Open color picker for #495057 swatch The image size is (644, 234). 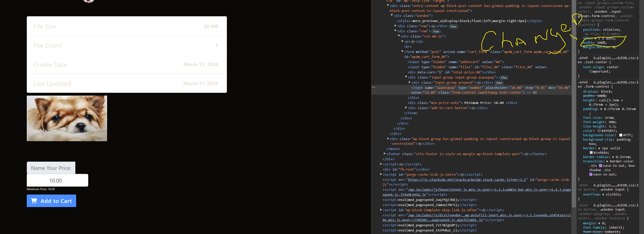click(x=599, y=131)
